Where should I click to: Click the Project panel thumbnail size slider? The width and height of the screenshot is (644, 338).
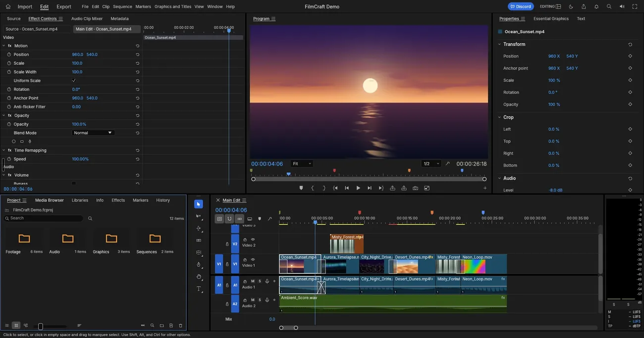50,326
